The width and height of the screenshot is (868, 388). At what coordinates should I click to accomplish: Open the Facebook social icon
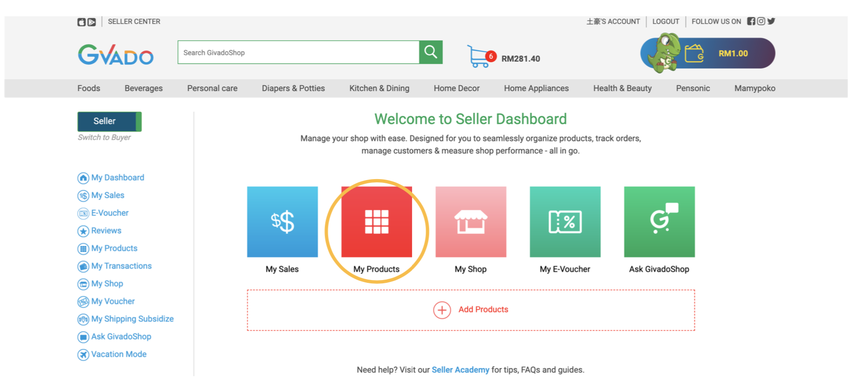point(751,21)
